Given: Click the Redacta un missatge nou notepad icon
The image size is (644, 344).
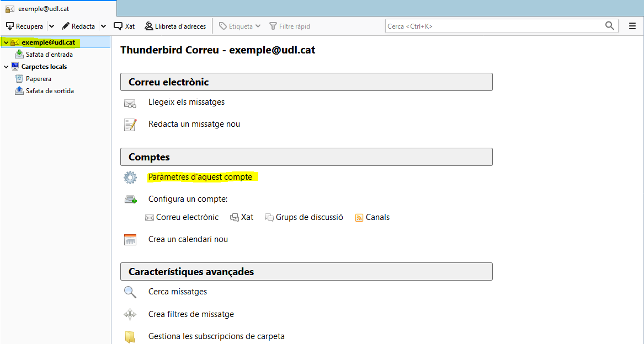Looking at the screenshot, I should click(x=130, y=125).
